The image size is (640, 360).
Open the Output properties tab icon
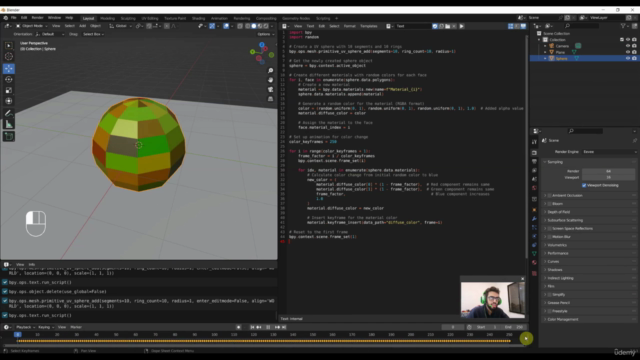[534, 162]
